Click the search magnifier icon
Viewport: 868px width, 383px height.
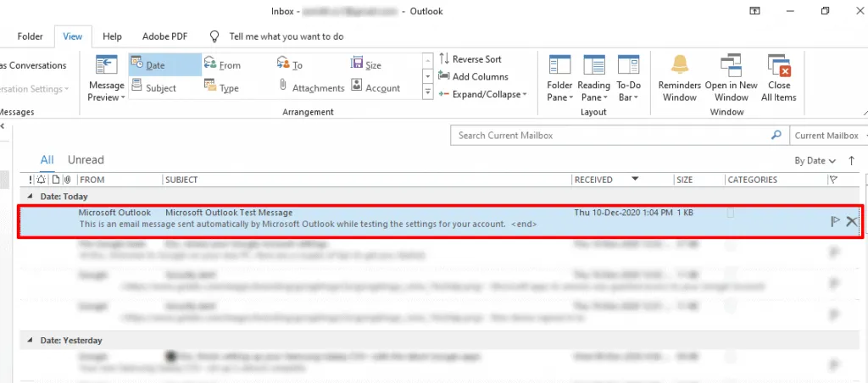776,135
